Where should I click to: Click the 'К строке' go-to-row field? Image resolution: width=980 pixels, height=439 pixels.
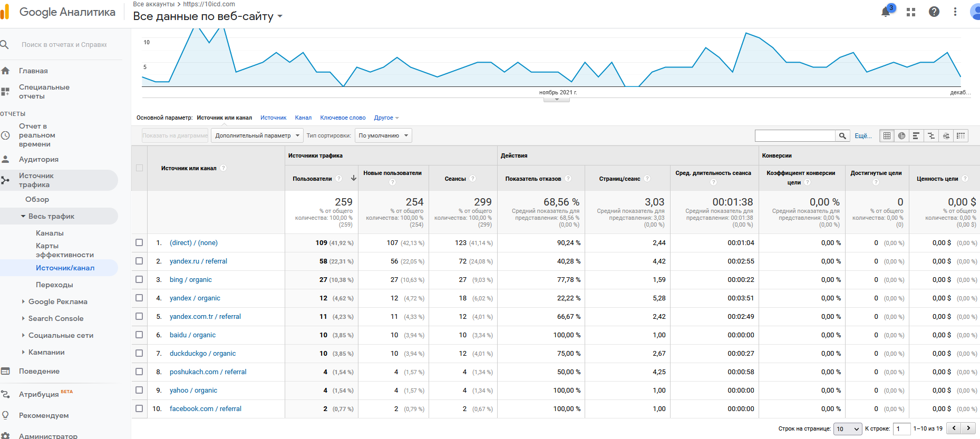point(901,429)
